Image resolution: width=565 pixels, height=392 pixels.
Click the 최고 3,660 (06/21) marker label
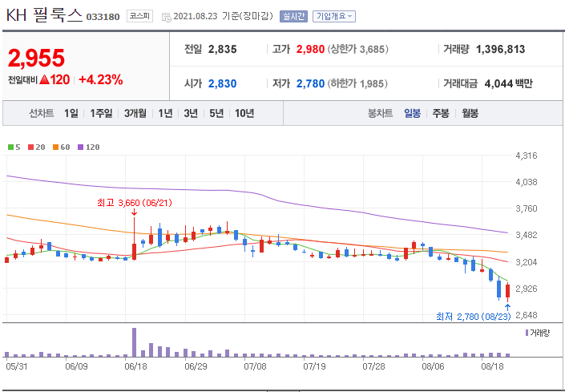click(135, 203)
